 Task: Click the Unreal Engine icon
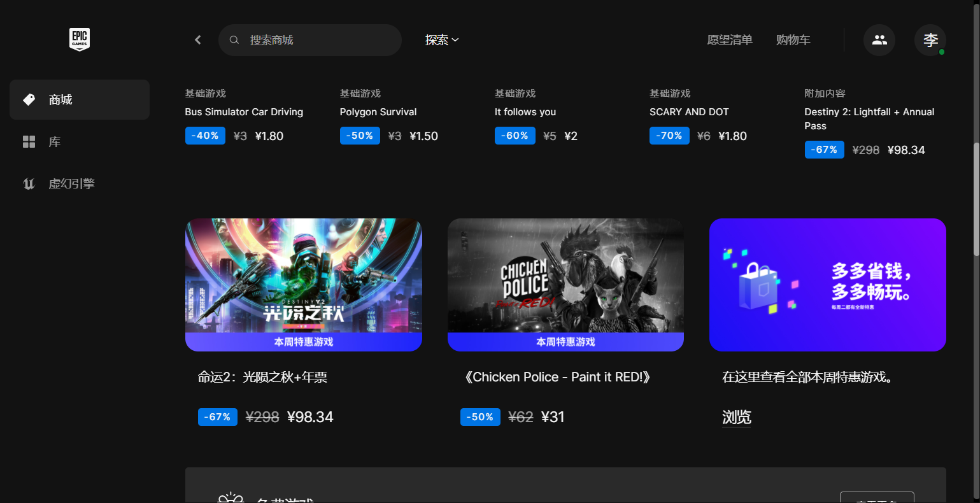point(29,183)
